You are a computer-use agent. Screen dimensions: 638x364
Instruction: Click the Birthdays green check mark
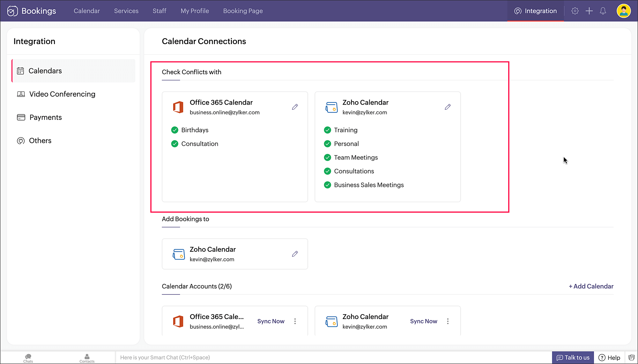coord(174,130)
